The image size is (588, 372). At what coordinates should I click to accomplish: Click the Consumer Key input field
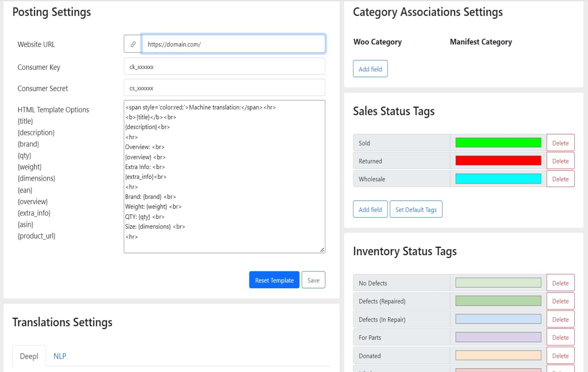point(224,66)
